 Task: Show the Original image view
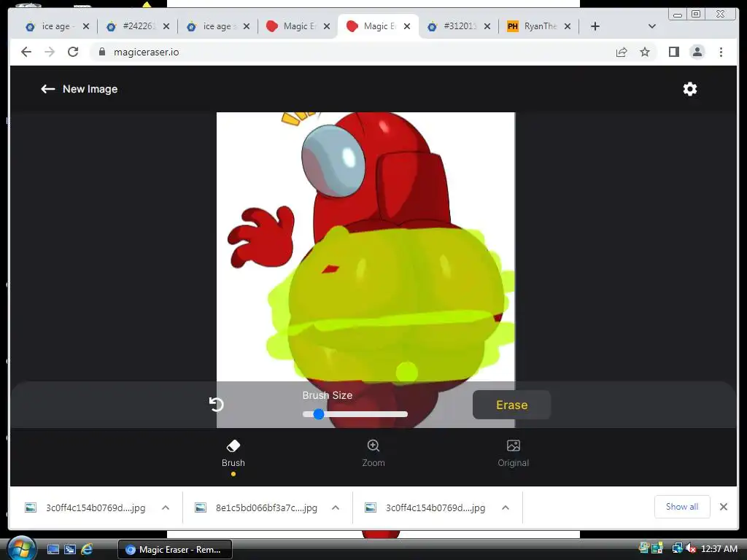[513, 454]
